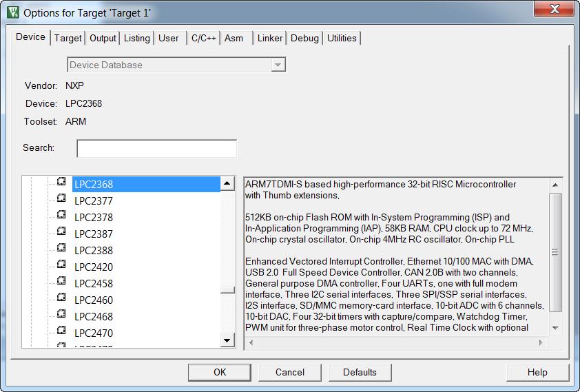
Task: Open the Listing tab
Action: pyautogui.click(x=137, y=38)
